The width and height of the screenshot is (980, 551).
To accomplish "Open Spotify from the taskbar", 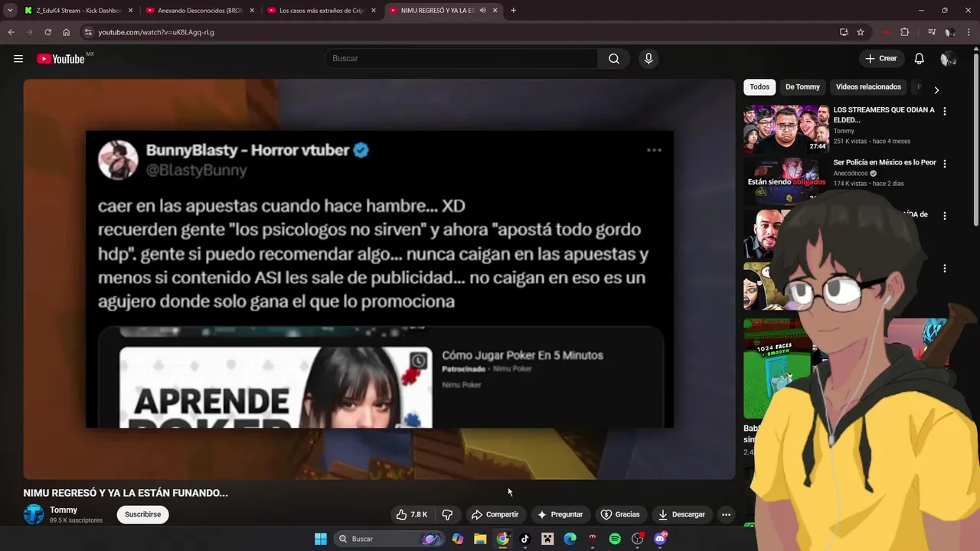I will [x=615, y=539].
